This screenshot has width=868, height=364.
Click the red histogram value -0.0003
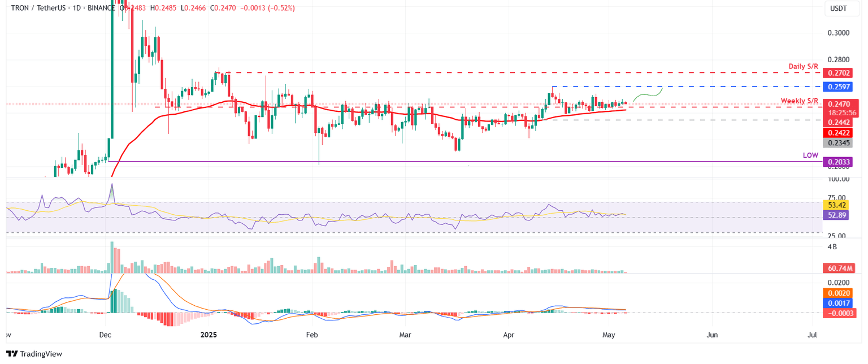point(841,313)
